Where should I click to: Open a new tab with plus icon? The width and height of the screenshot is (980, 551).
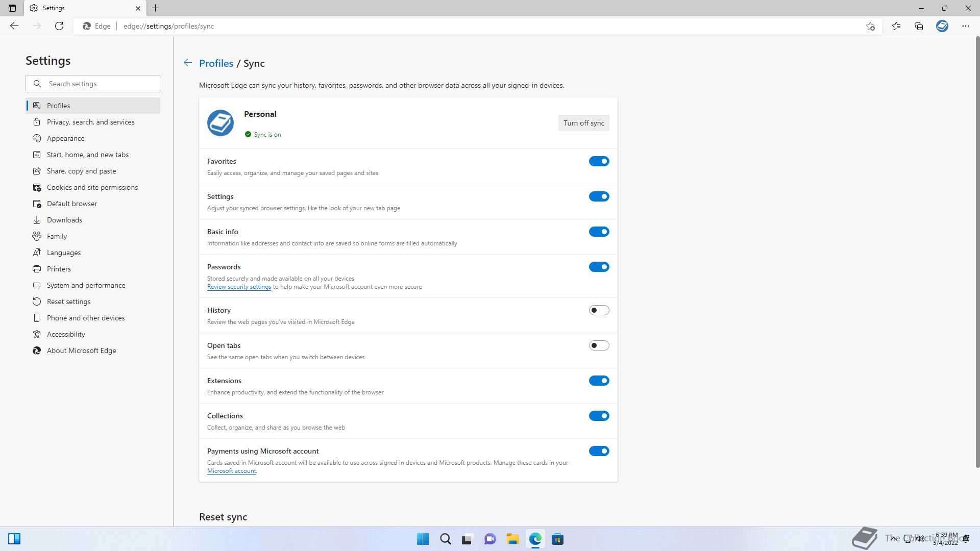click(x=156, y=8)
